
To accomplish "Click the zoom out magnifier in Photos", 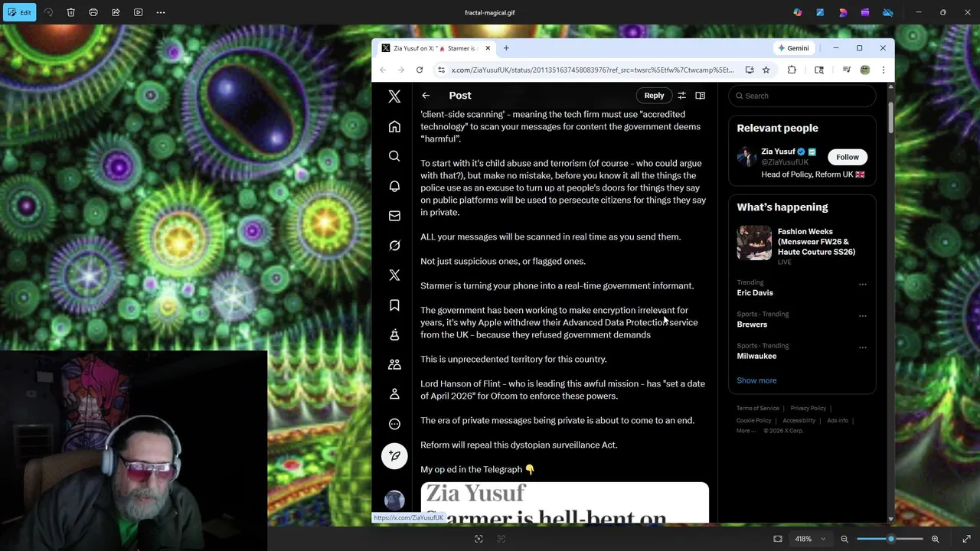I will coord(844,539).
